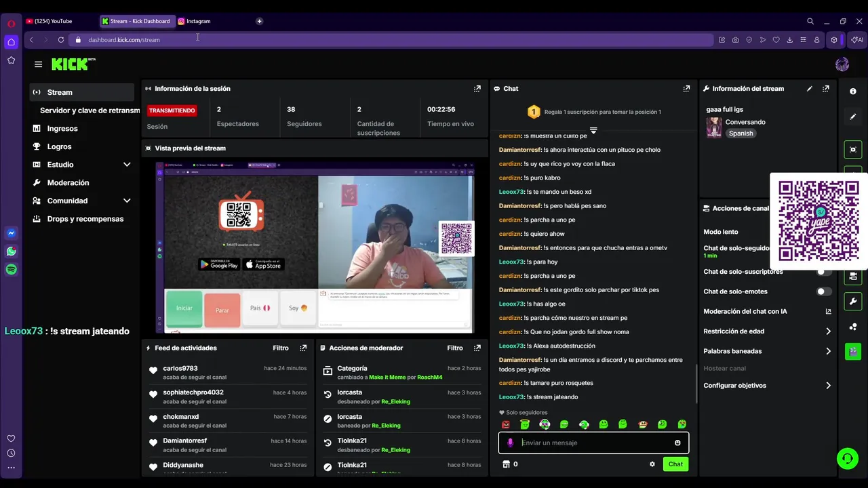Click the Enviar un mensaje input field
This screenshot has width=868, height=488.
click(x=593, y=443)
